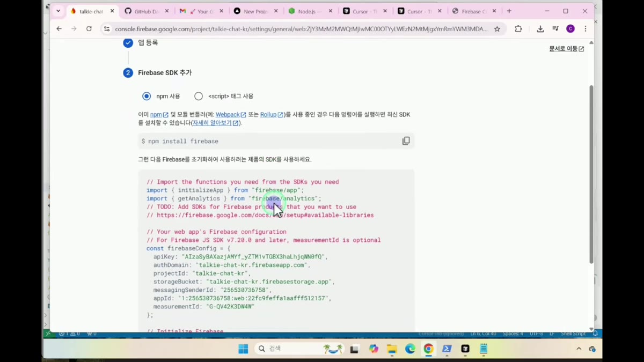The image size is (644, 362).
Task: Click the Firebase console URL address bar
Action: click(301, 29)
